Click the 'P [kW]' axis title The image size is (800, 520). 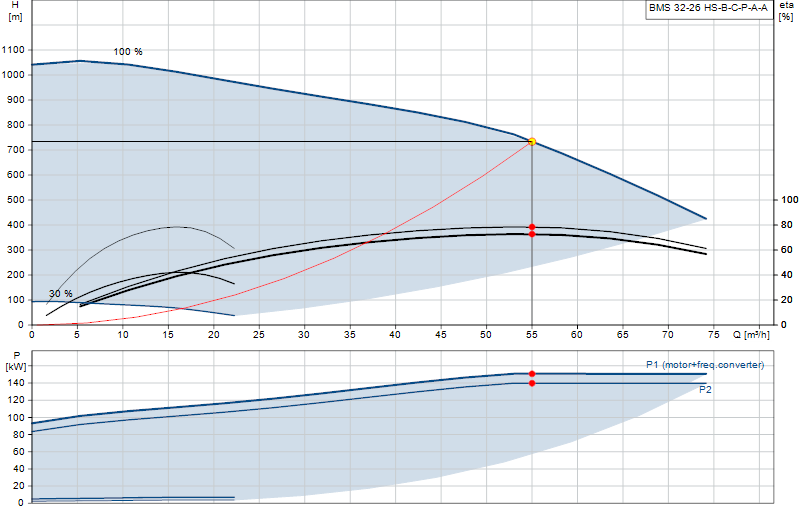pos(16,361)
